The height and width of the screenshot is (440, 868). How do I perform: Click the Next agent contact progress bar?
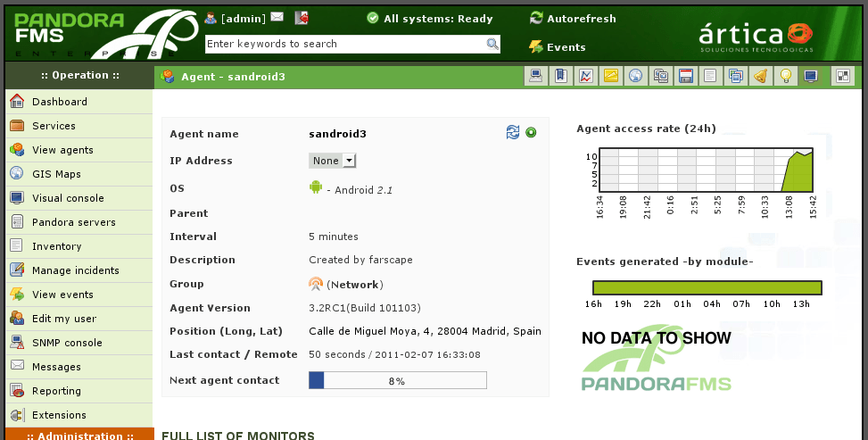[398, 380]
